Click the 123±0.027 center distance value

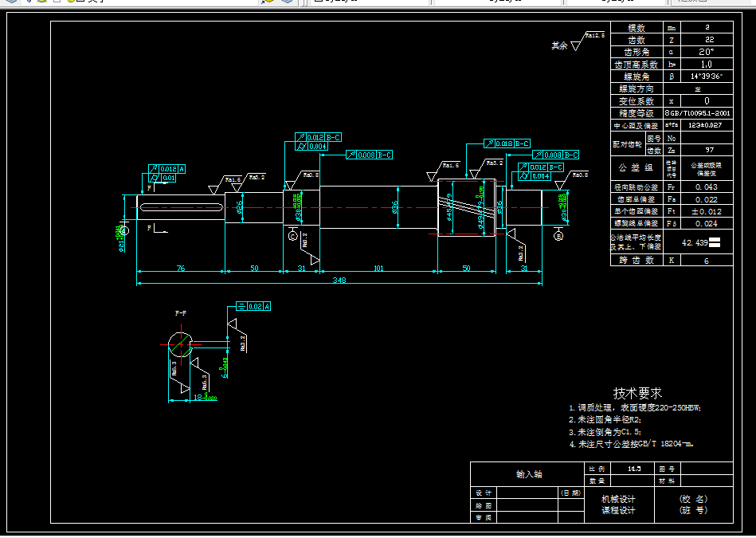[x=707, y=125]
